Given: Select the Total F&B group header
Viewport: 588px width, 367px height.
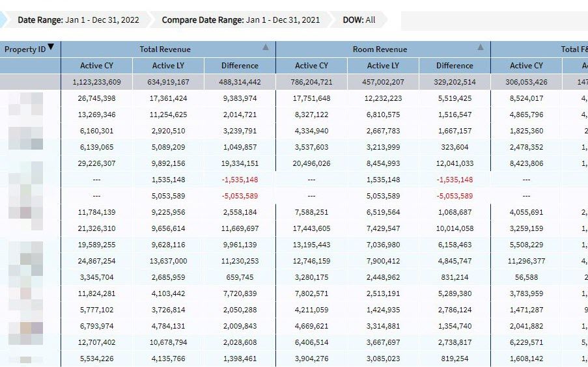Looking at the screenshot, I should [x=573, y=49].
